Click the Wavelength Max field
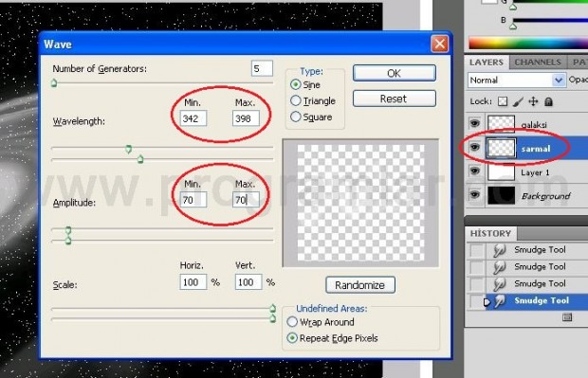 coord(246,118)
